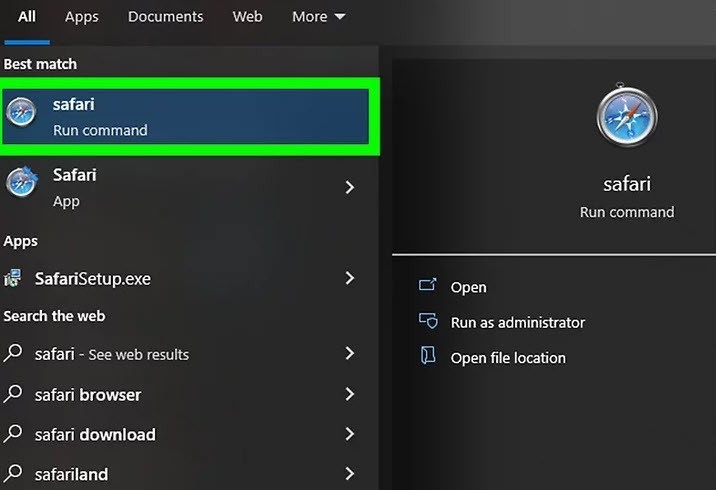Expand the 'safari download' chevron
This screenshot has height=490, width=716.
tap(350, 434)
